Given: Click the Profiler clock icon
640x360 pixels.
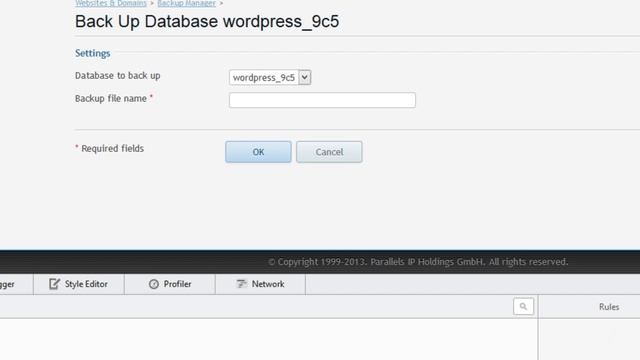Looking at the screenshot, I should point(154,284).
